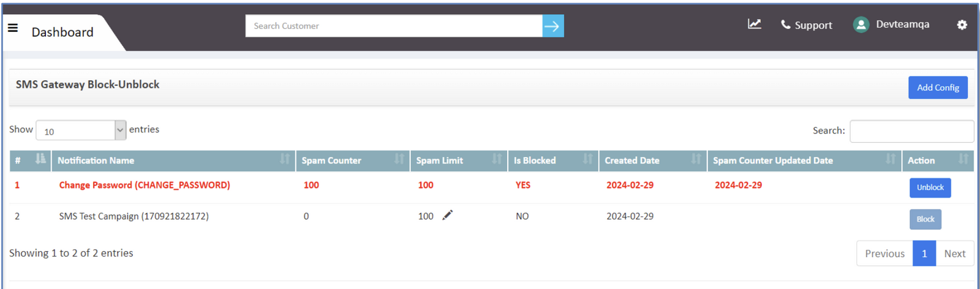Edit spam limit pencil icon for SMS Test Campaign
The height and width of the screenshot is (289, 980).
pos(448,215)
